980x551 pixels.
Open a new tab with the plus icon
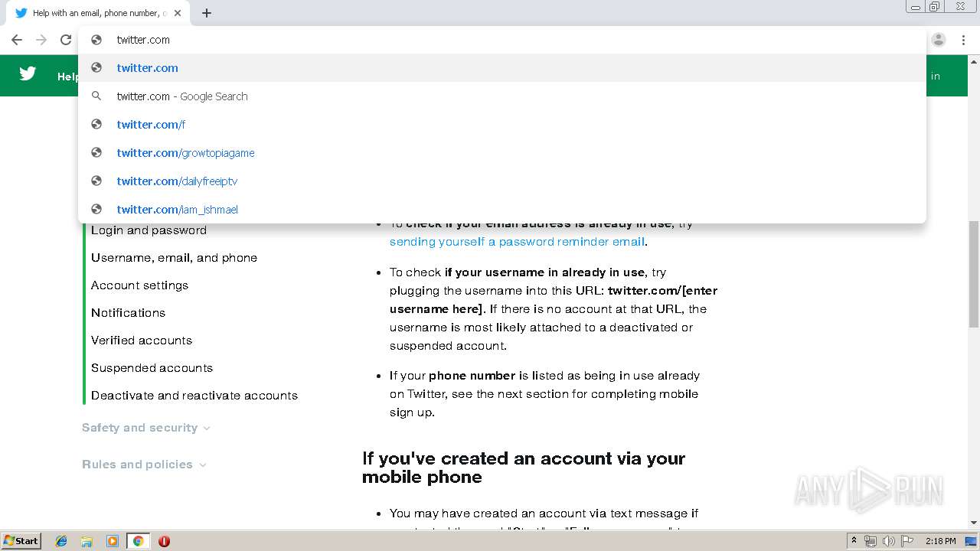tap(207, 13)
